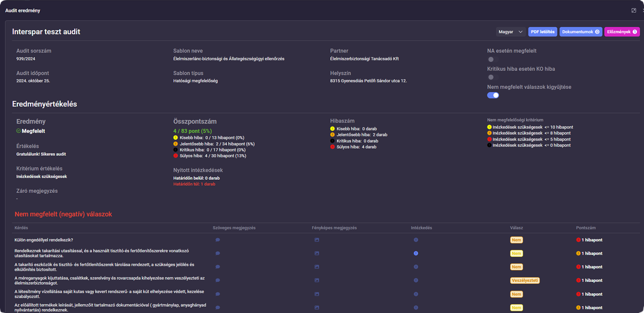Click the 'Pontszám' column header
This screenshot has width=644, height=313.
tap(586, 228)
